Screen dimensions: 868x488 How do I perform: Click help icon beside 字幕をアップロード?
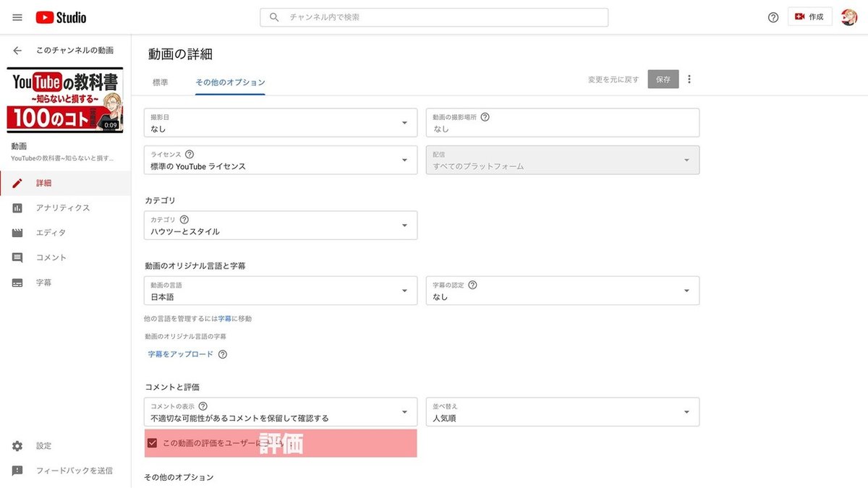[222, 354]
